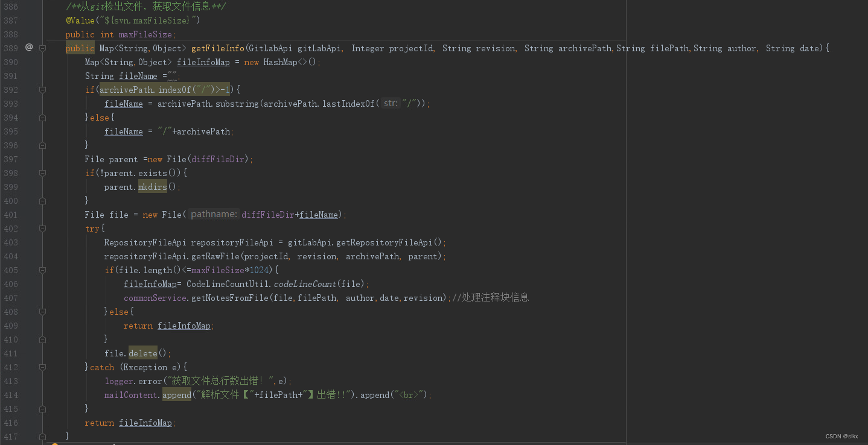The width and height of the screenshot is (868, 445).
Task: Collapse the catch block fold at line 412
Action: tap(42, 367)
